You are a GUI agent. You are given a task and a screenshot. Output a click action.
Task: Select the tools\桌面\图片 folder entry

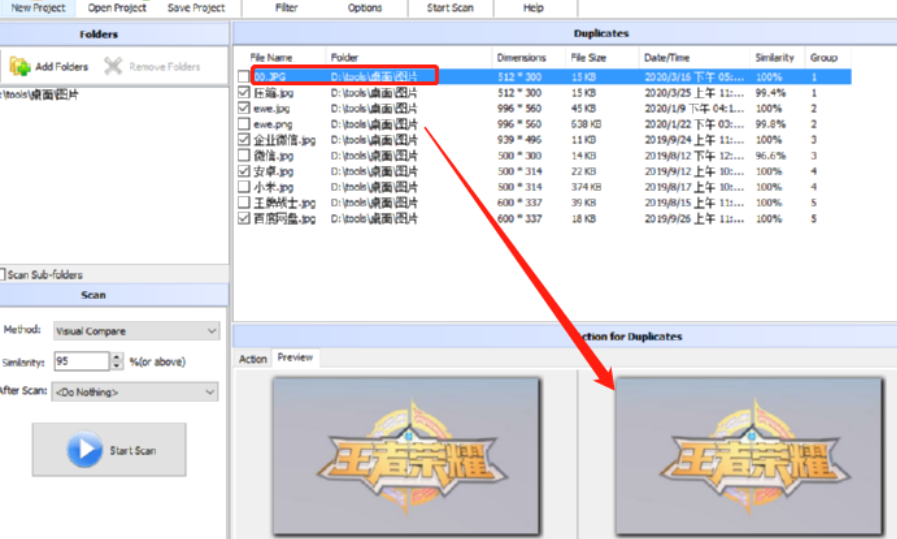pos(39,94)
